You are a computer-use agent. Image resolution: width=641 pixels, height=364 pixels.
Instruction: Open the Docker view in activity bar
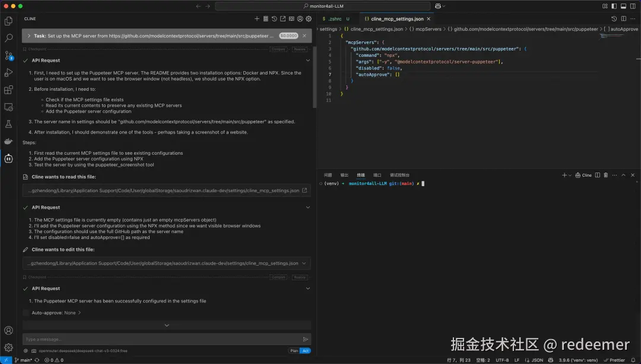8,141
